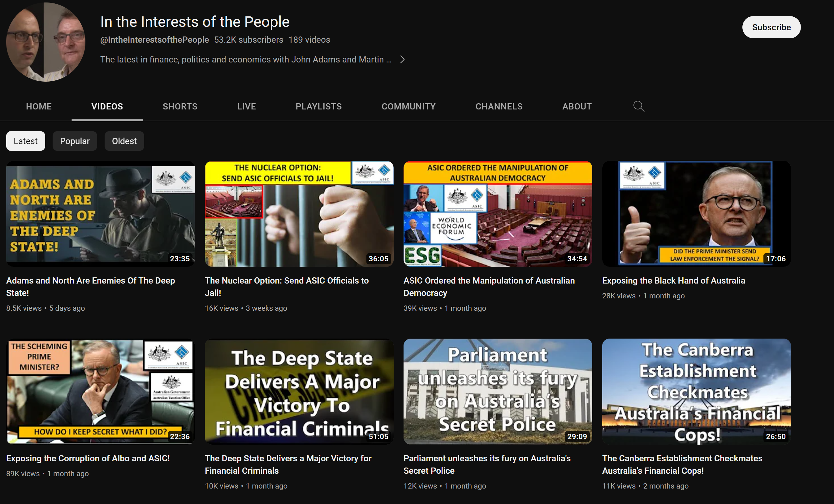Open the Enemies of the Deep State thumbnail
The width and height of the screenshot is (834, 504).
[x=101, y=214]
